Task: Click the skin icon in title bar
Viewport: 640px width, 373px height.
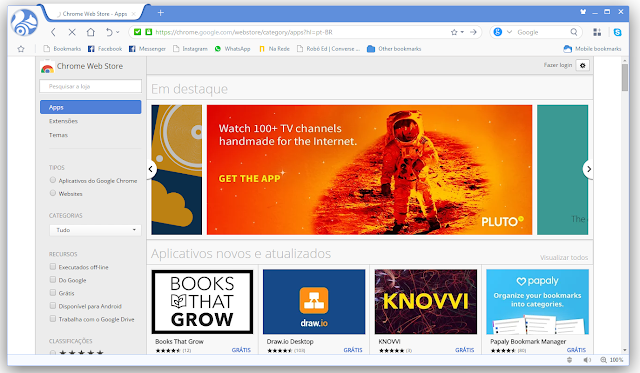Action: (x=583, y=12)
